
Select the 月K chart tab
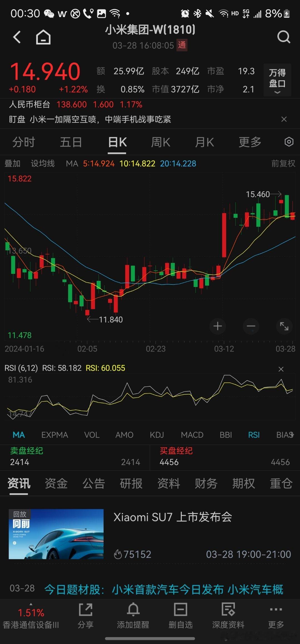tap(204, 142)
